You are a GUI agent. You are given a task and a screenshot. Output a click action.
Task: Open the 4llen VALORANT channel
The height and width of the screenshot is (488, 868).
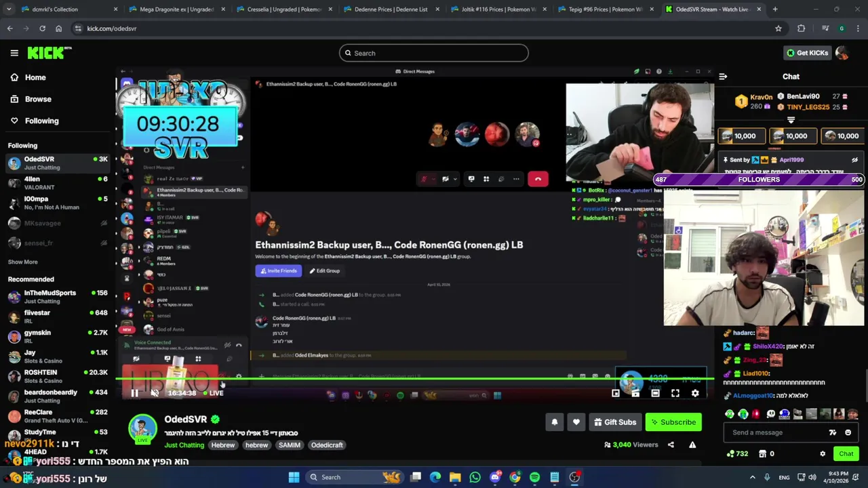coord(58,183)
